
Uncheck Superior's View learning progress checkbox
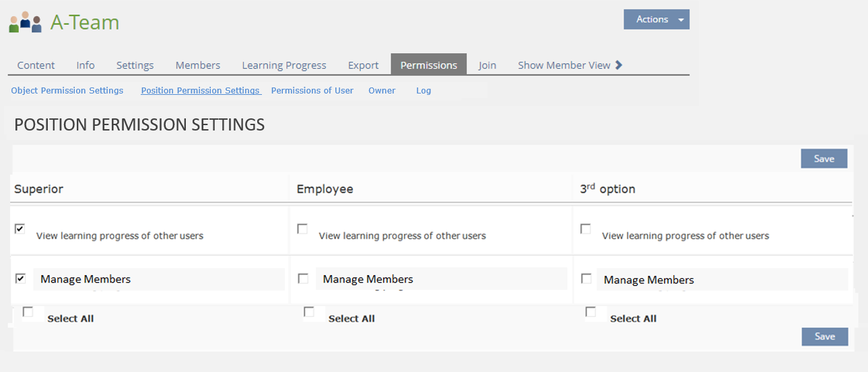[20, 229]
